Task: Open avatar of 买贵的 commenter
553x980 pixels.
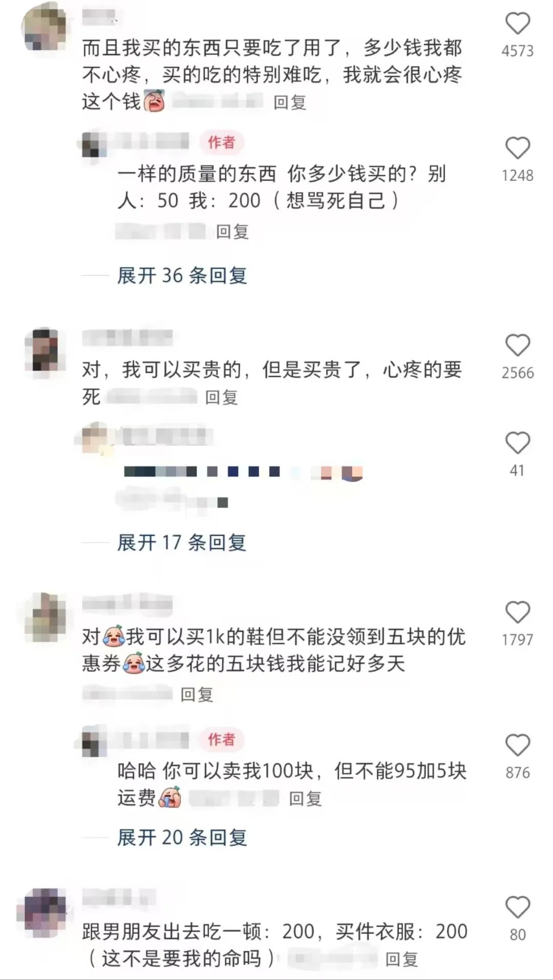Action: (46, 349)
